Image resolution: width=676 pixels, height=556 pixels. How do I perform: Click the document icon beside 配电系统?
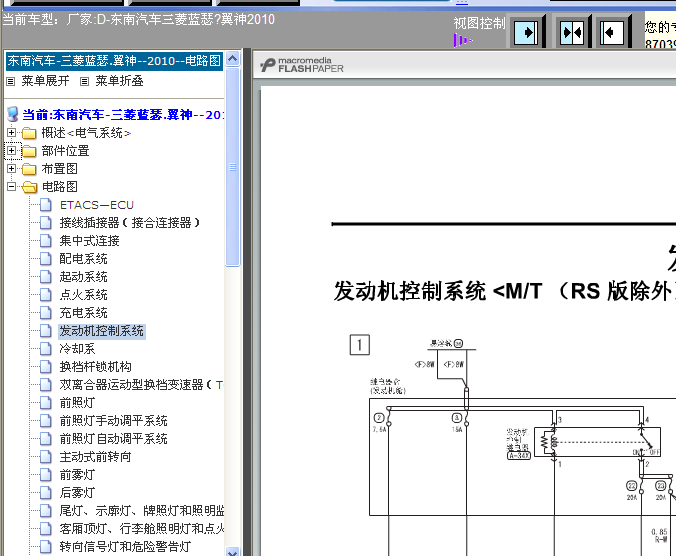tap(46, 259)
